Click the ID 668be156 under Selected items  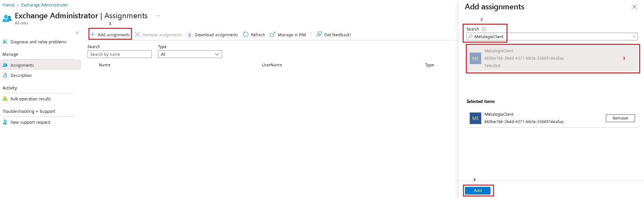pyautogui.click(x=524, y=121)
